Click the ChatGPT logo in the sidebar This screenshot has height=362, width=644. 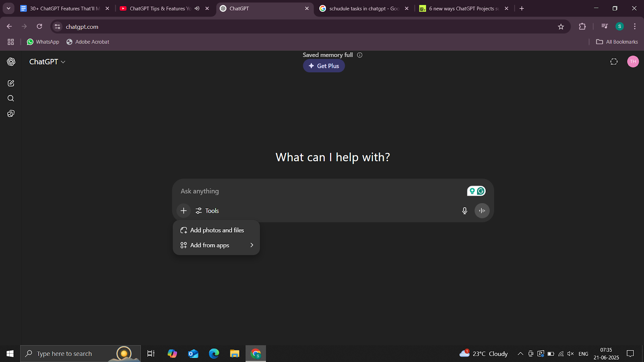(x=11, y=62)
